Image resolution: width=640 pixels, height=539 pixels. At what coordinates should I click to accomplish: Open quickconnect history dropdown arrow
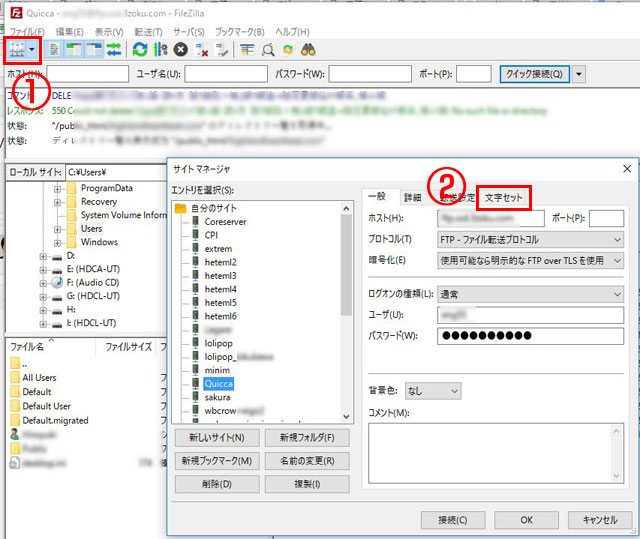579,74
